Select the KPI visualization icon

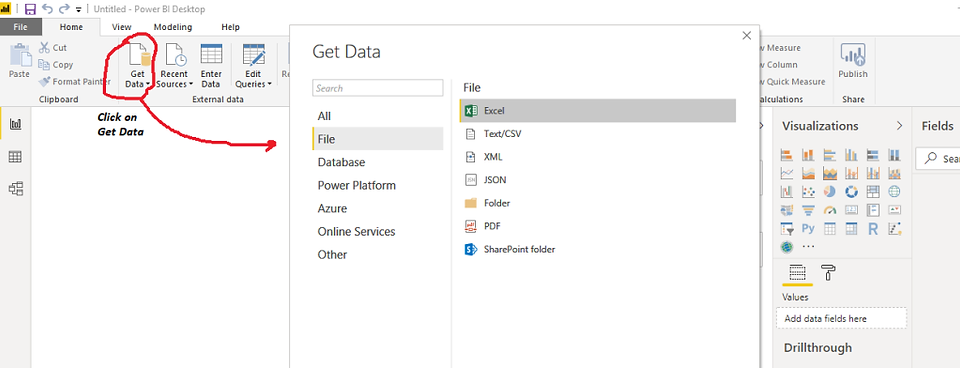[x=894, y=210]
